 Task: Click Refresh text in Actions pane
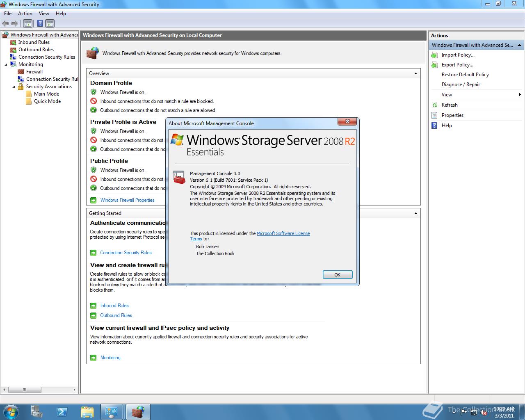pos(450,105)
